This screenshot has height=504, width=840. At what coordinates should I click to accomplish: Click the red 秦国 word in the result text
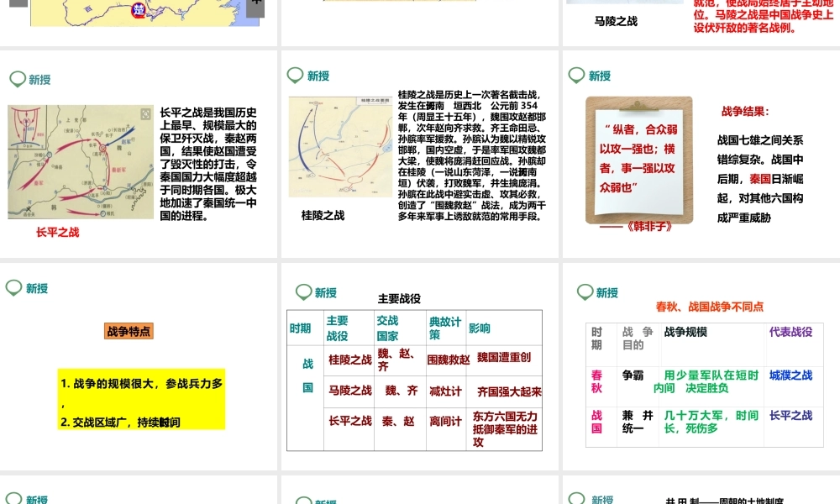pyautogui.click(x=759, y=179)
